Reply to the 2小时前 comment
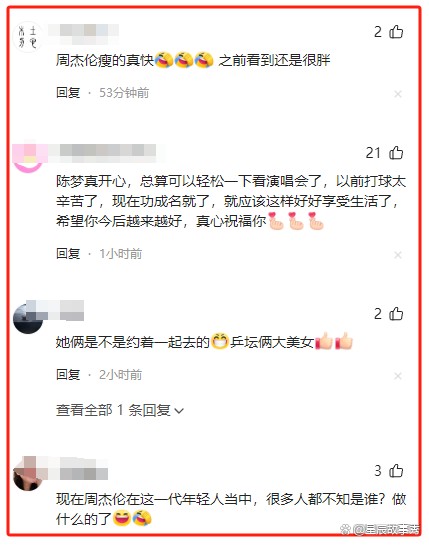Screen dimensions: 429x545 (x=68, y=375)
